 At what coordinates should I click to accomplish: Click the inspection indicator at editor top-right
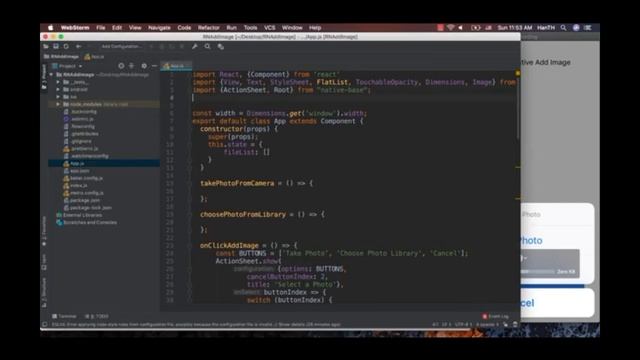click(517, 73)
